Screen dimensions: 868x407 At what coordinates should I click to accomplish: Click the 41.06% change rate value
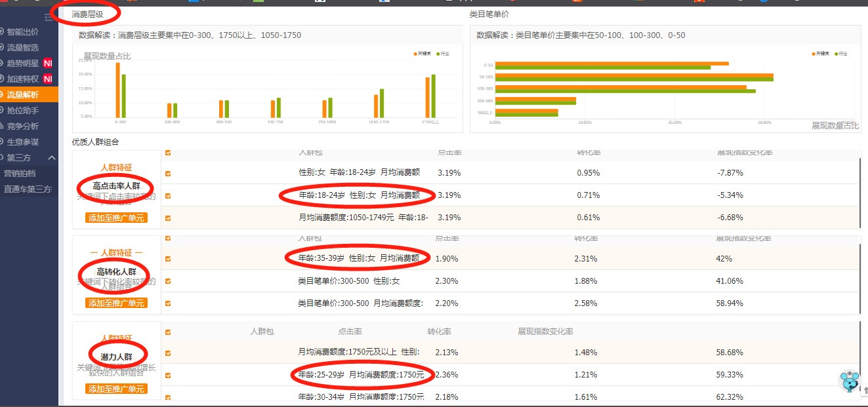[730, 281]
